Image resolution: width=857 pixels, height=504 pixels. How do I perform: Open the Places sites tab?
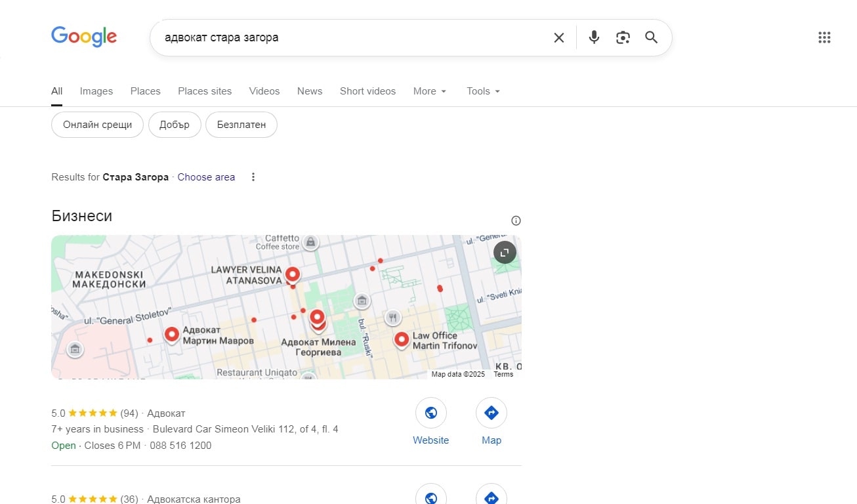pyautogui.click(x=205, y=91)
